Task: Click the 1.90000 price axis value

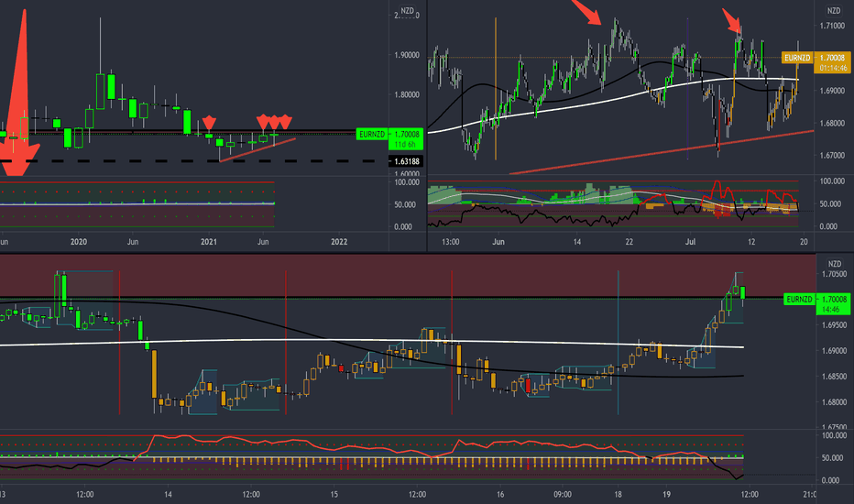Action: tap(407, 55)
